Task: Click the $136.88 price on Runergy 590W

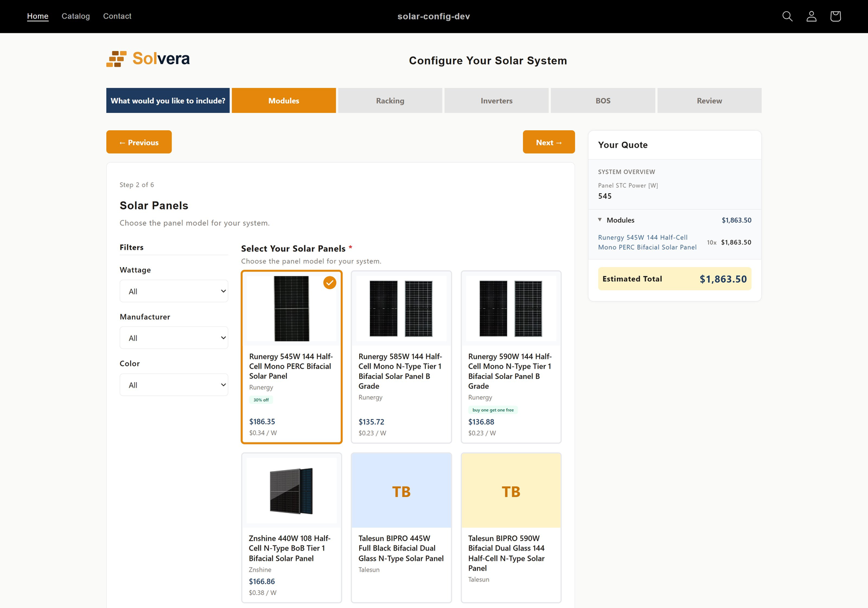Action: pyautogui.click(x=481, y=422)
